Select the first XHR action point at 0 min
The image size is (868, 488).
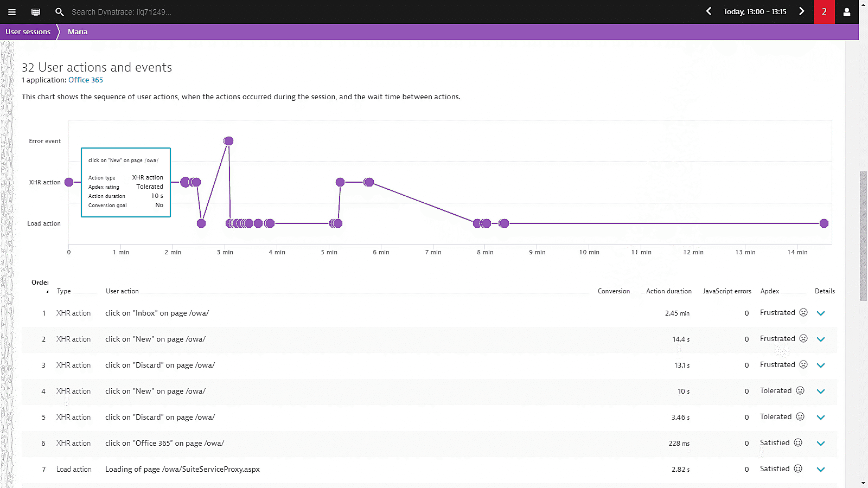click(x=69, y=182)
